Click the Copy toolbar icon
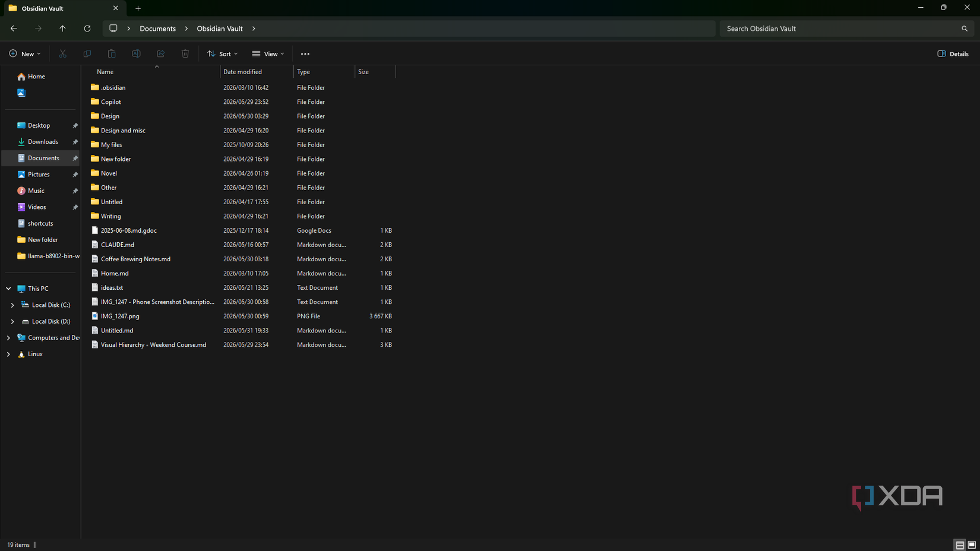 tap(87, 53)
